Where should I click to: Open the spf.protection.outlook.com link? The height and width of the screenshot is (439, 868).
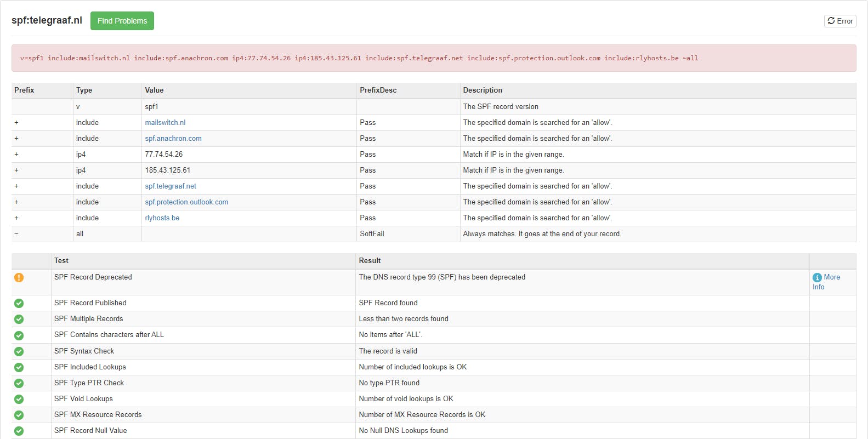pos(186,202)
